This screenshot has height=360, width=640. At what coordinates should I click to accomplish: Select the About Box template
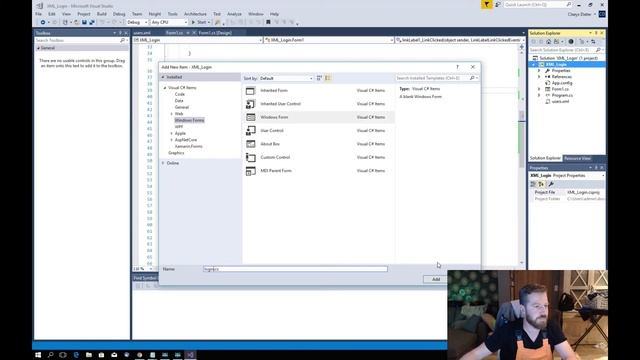(x=319, y=144)
